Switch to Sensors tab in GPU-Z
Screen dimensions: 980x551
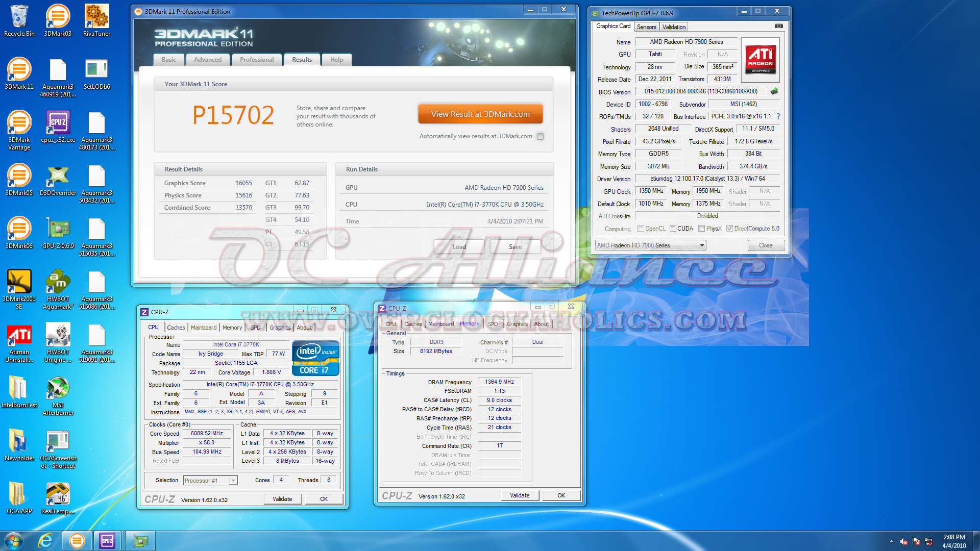(x=646, y=27)
